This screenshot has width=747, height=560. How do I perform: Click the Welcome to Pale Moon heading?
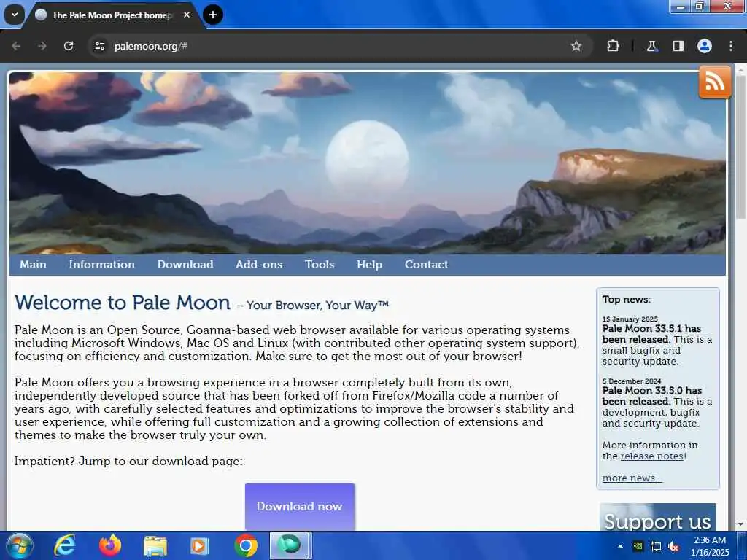tap(123, 303)
